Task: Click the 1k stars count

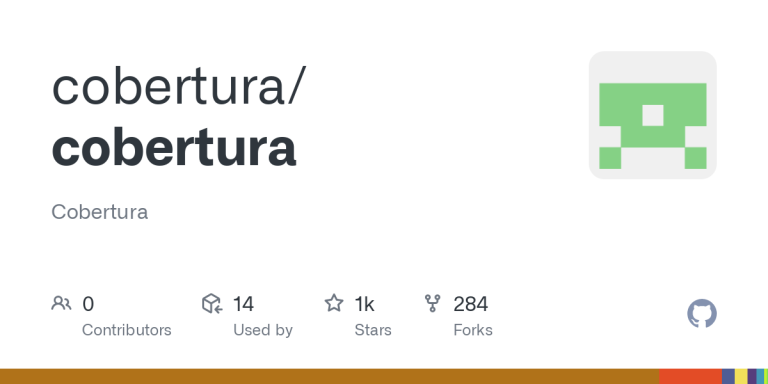Action: point(364,304)
